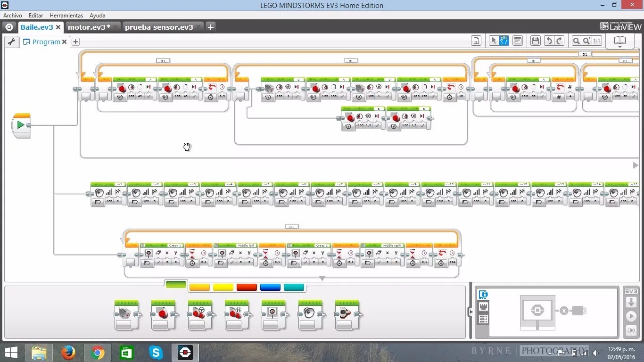The image size is (644, 362).
Task: Show the yellow Sensor blocks palette
Action: click(223, 287)
